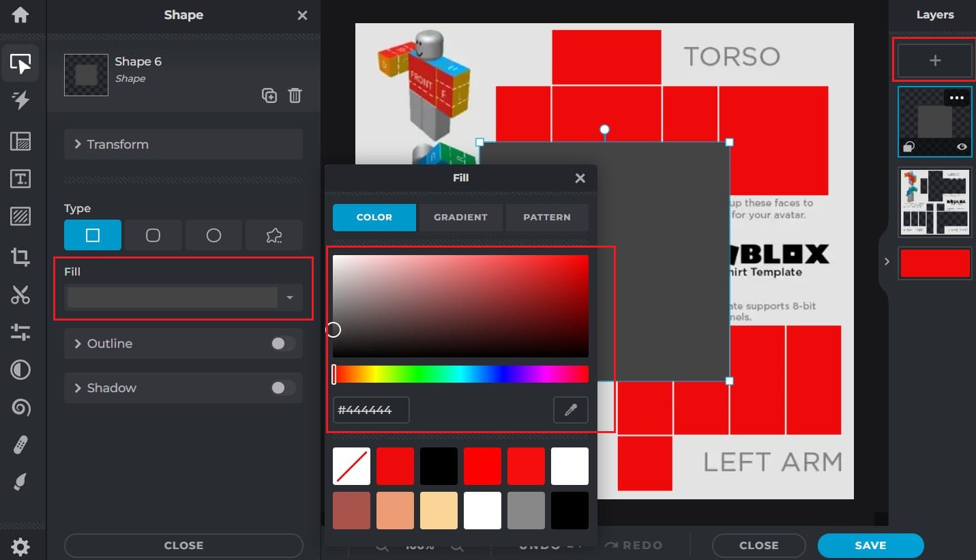
Task: Select the Roblox template layer thumbnail
Action: pyautogui.click(x=935, y=202)
